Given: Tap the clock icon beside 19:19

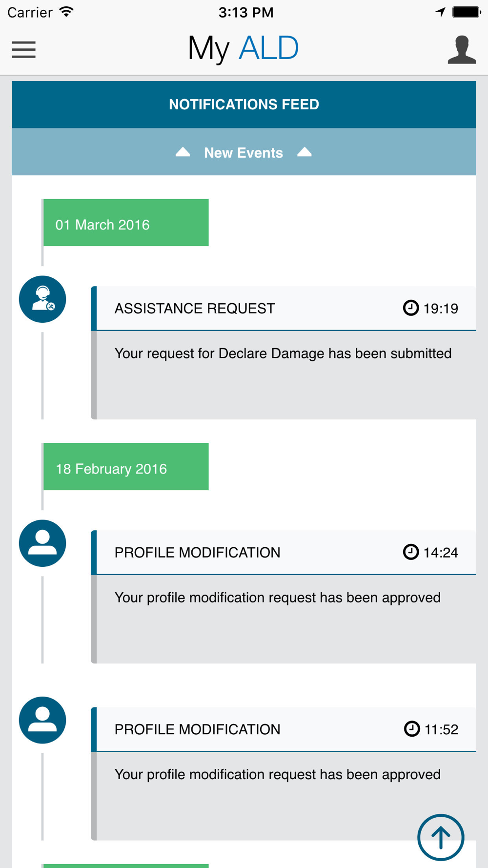Looking at the screenshot, I should (410, 308).
